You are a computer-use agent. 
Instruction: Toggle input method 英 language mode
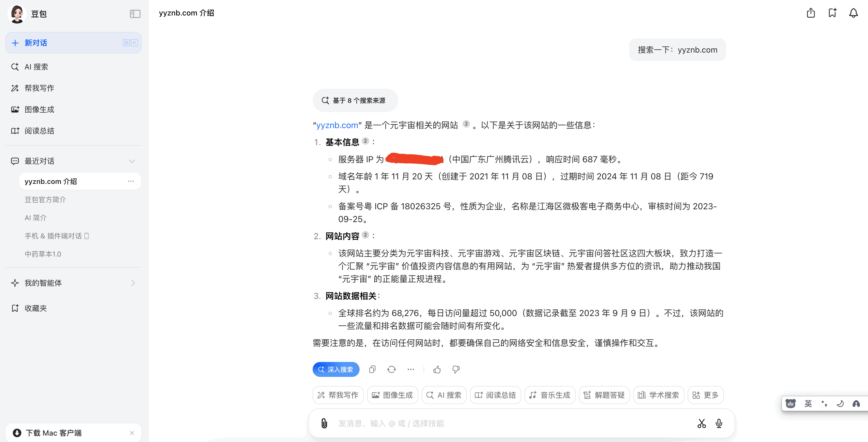click(x=808, y=404)
